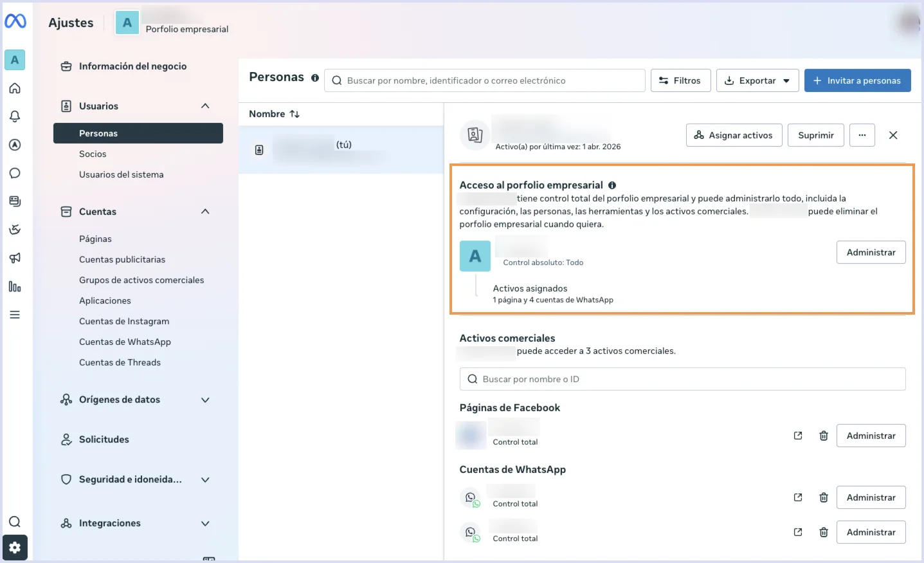Focus the search by name or email field
This screenshot has height=563, width=924.
(485, 80)
